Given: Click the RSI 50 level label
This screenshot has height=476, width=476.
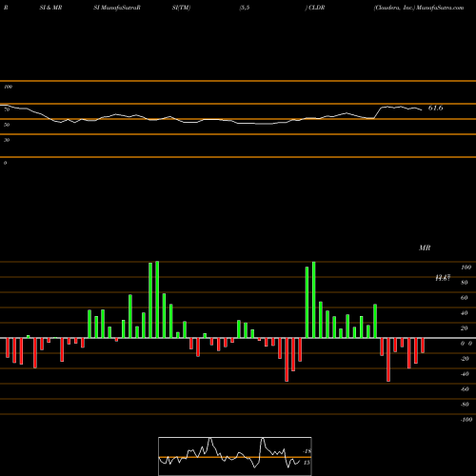Looking at the screenshot, I should tap(7, 125).
